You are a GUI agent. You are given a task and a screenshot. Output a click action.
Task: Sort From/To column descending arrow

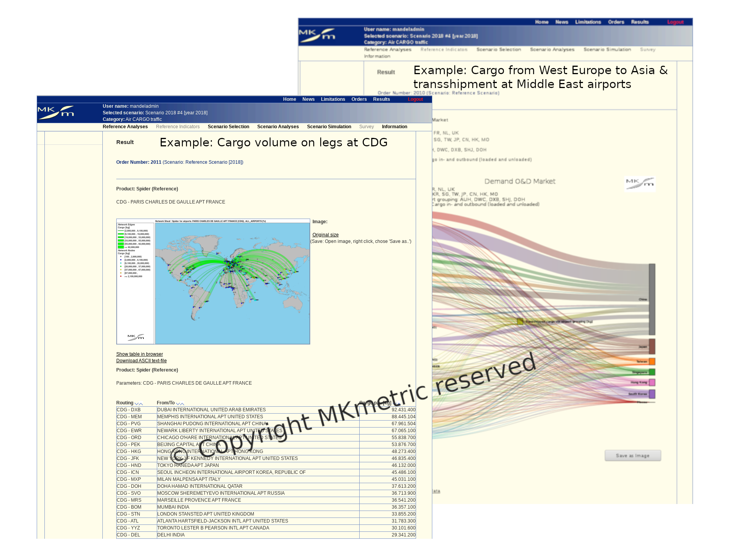(178, 404)
